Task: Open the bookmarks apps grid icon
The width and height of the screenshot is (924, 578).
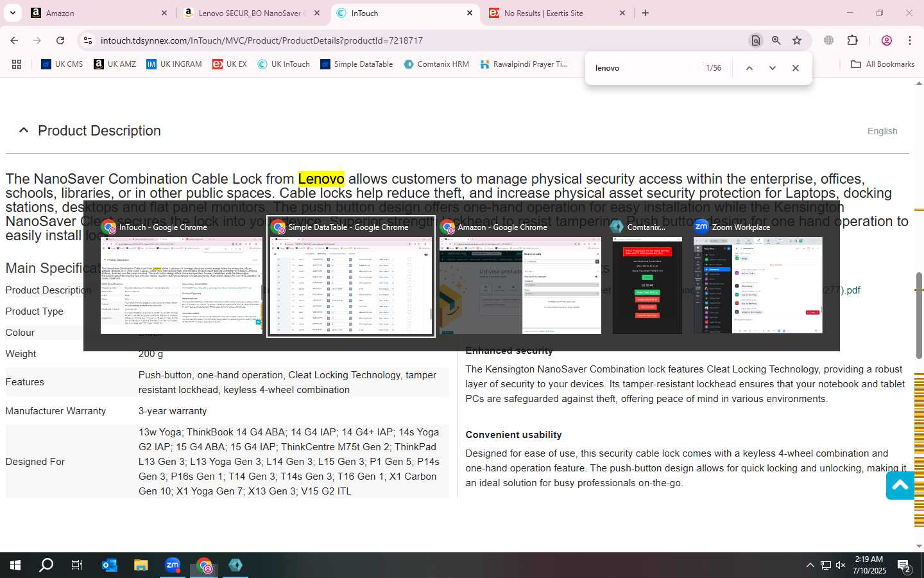Action: point(17,64)
